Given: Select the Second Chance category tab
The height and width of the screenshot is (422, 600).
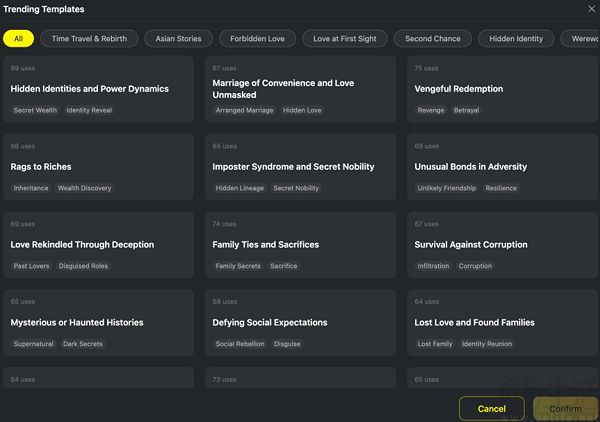Looking at the screenshot, I should click(433, 39).
